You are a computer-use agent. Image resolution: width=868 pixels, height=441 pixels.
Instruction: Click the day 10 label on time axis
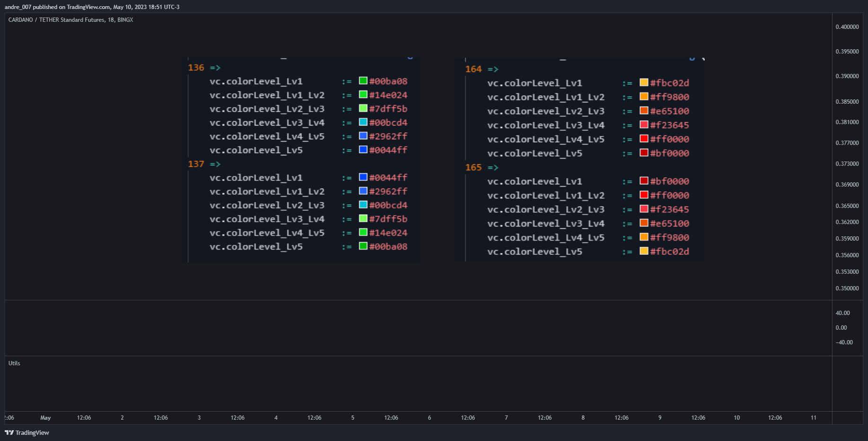(737, 418)
